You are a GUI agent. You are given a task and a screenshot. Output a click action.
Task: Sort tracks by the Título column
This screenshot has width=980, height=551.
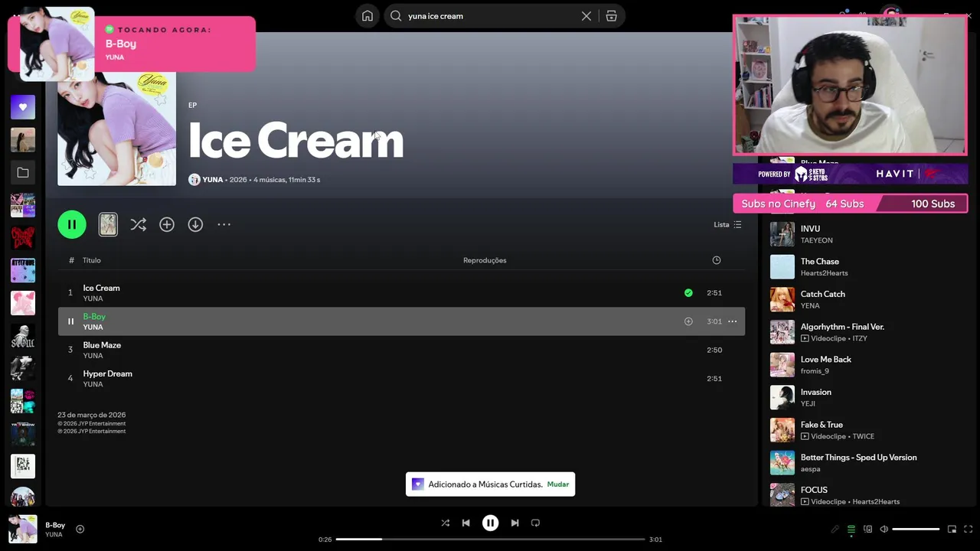click(x=92, y=260)
